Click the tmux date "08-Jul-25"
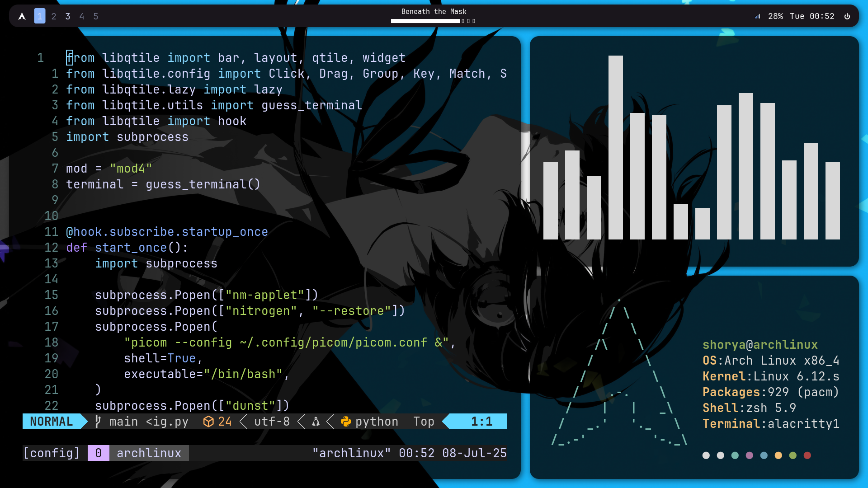Screen dimensions: 868x488 (x=474, y=453)
